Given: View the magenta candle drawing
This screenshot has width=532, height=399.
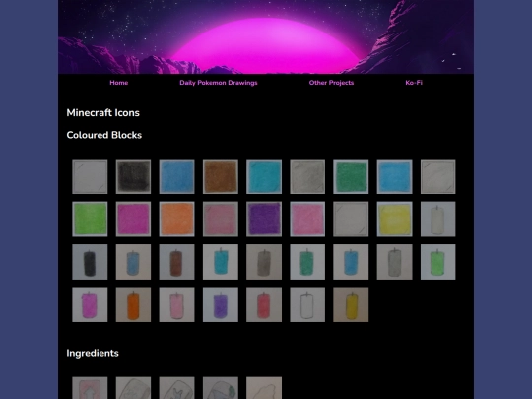Looking at the screenshot, I should pyautogui.click(x=90, y=304).
